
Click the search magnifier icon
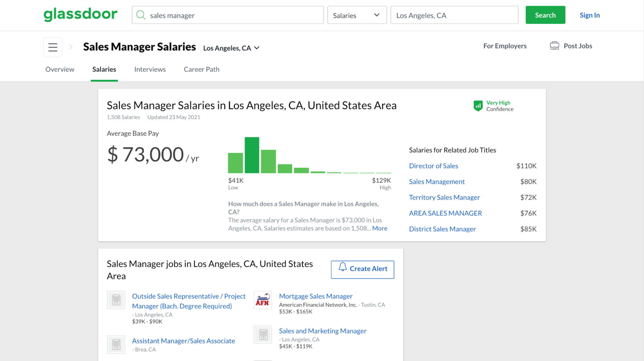[x=141, y=15]
